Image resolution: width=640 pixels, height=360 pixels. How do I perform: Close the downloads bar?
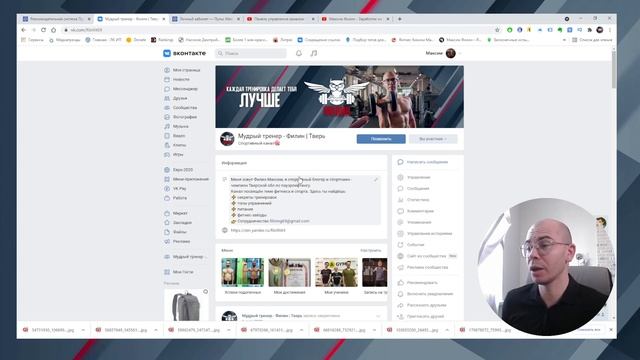point(611,330)
